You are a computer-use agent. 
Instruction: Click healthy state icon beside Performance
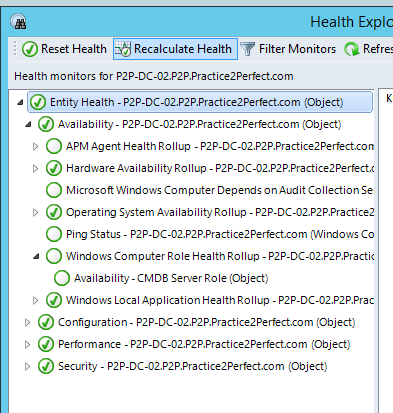pyautogui.click(x=46, y=344)
